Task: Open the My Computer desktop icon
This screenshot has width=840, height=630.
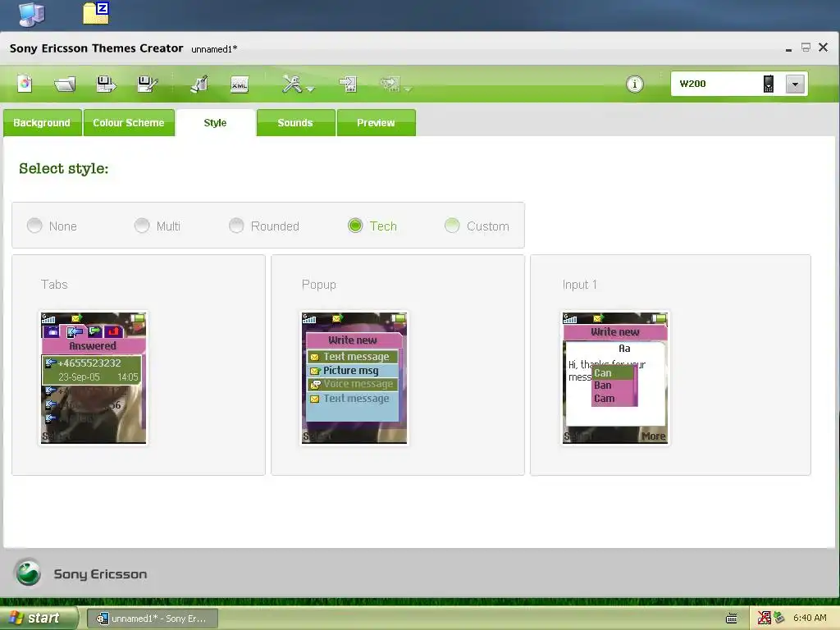Action: (32, 15)
